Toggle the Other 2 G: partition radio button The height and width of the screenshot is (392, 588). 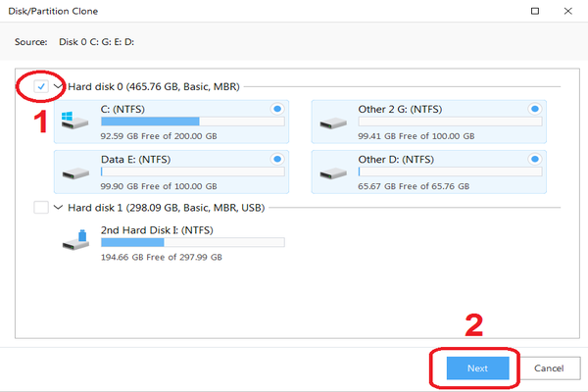pos(534,109)
